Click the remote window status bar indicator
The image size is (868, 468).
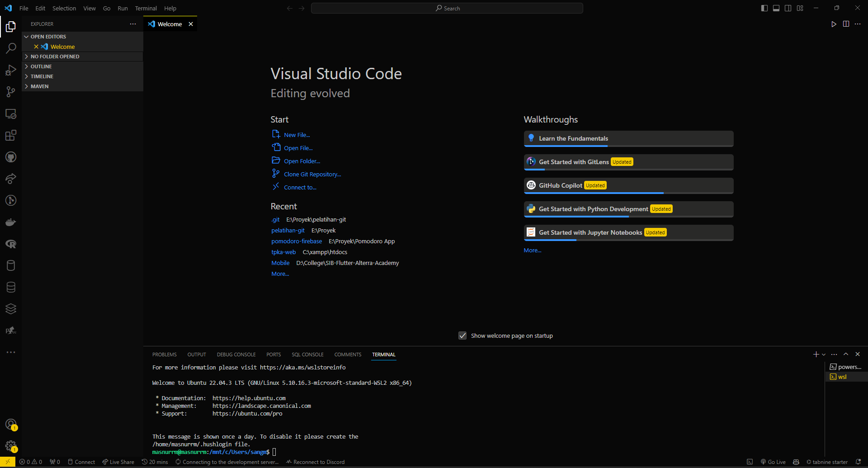pos(8,462)
